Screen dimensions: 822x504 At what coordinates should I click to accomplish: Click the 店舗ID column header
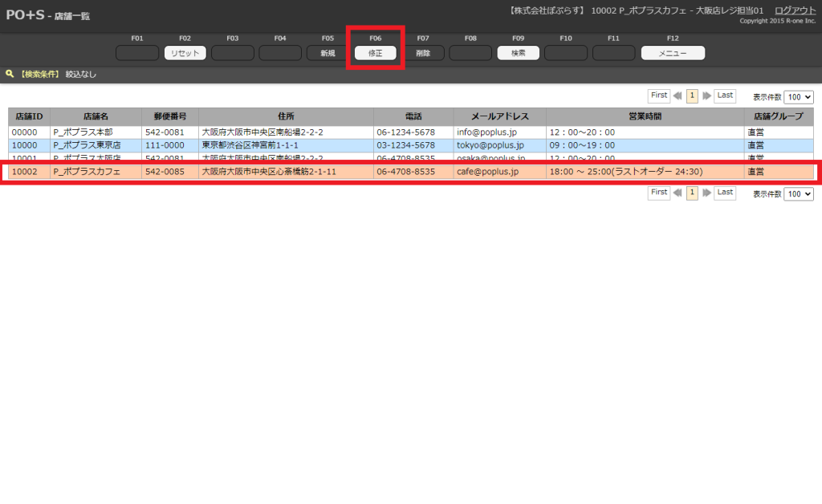click(x=29, y=116)
